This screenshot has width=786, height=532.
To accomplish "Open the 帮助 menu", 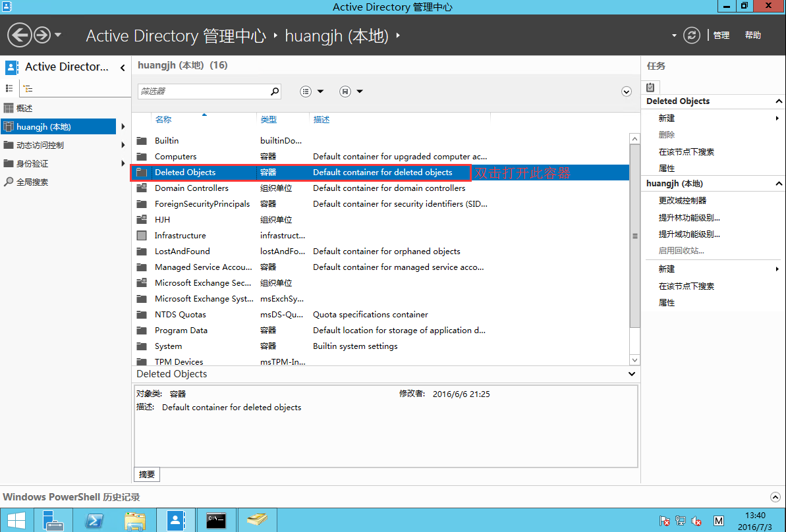I will [x=753, y=35].
